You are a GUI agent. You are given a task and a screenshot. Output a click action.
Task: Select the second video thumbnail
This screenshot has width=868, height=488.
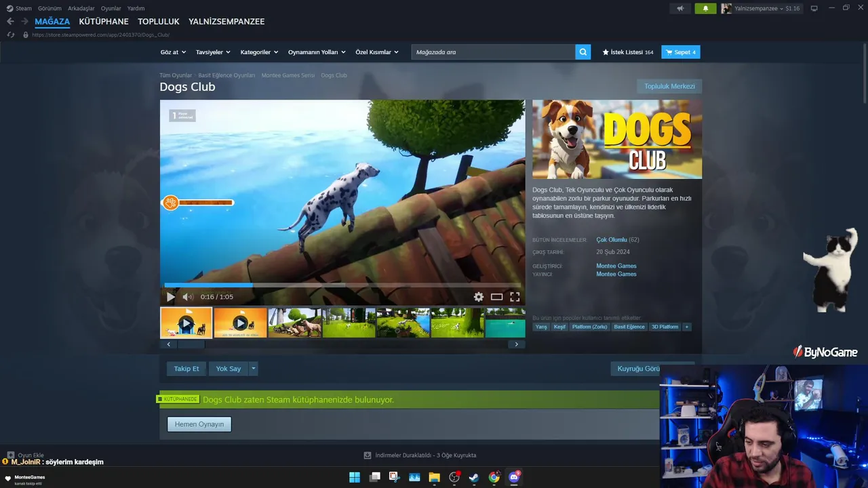[240, 323]
